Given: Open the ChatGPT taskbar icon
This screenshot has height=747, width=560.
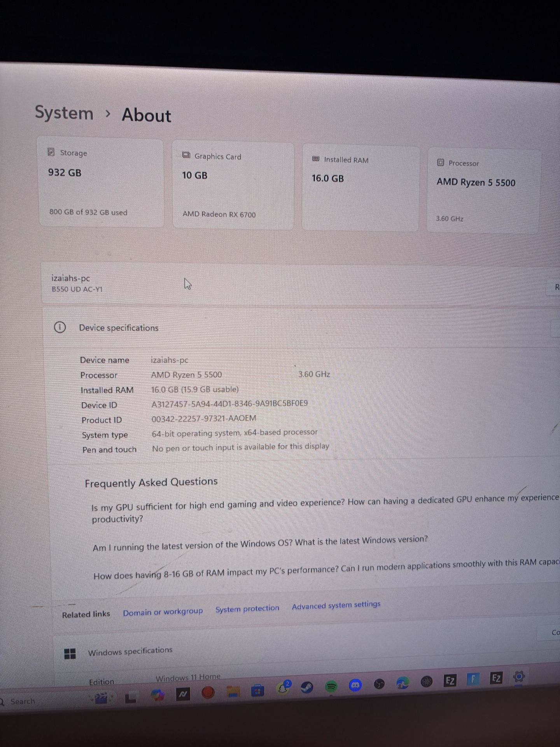Looking at the screenshot, I should (x=427, y=682).
